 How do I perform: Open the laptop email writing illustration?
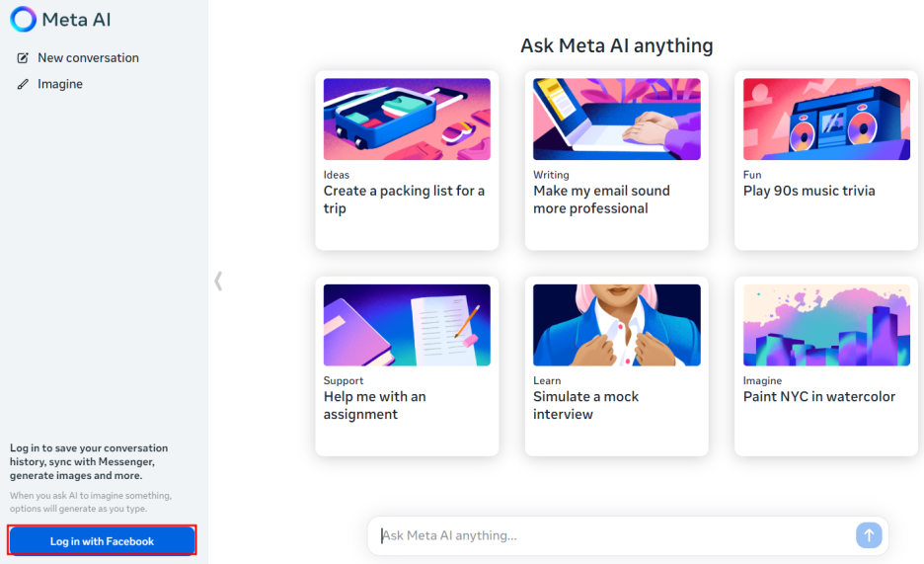[616, 120]
